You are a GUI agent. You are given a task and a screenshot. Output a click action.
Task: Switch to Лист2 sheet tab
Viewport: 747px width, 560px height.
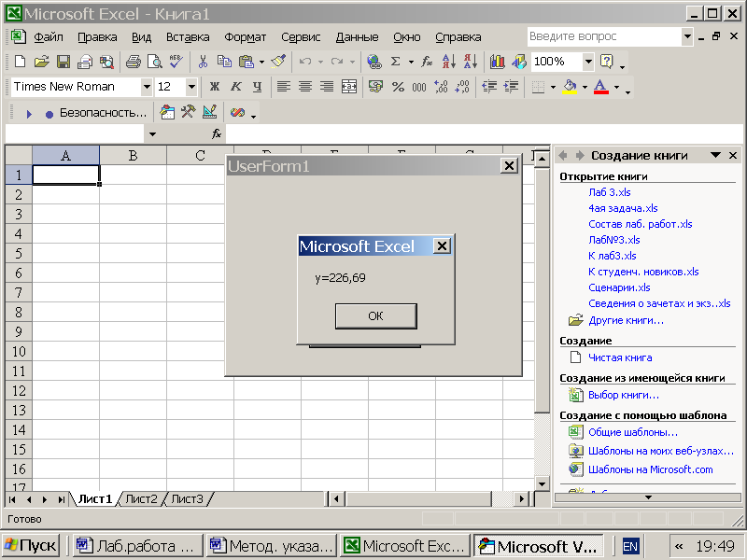coord(141,499)
